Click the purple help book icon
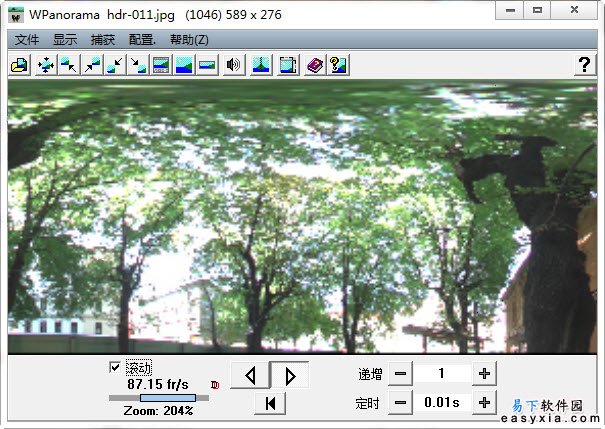Viewport: 605px width, 429px height. pos(314,66)
